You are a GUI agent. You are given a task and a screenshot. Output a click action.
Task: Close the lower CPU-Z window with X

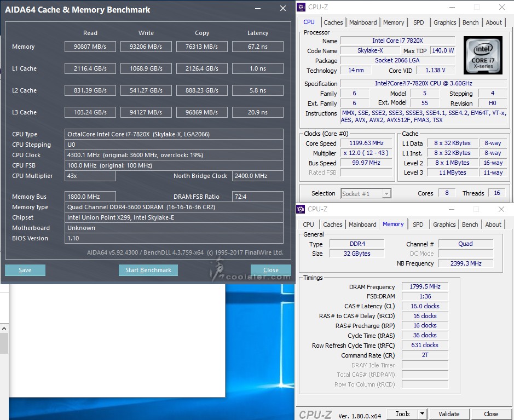(x=501, y=209)
